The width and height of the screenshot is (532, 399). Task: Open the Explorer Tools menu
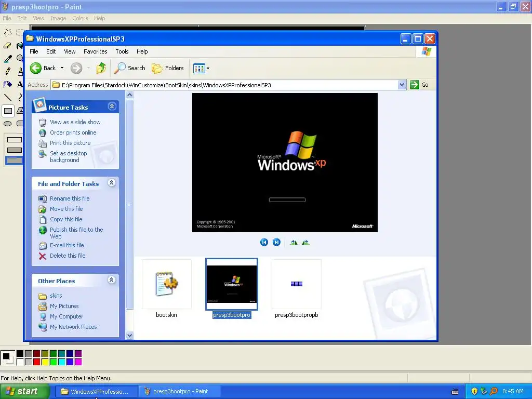coord(122,51)
